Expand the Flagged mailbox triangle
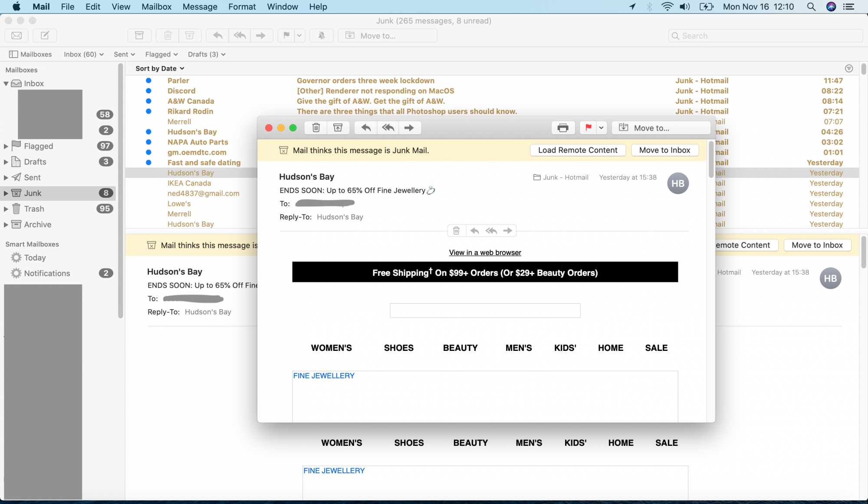This screenshot has height=504, width=868. (x=6, y=146)
